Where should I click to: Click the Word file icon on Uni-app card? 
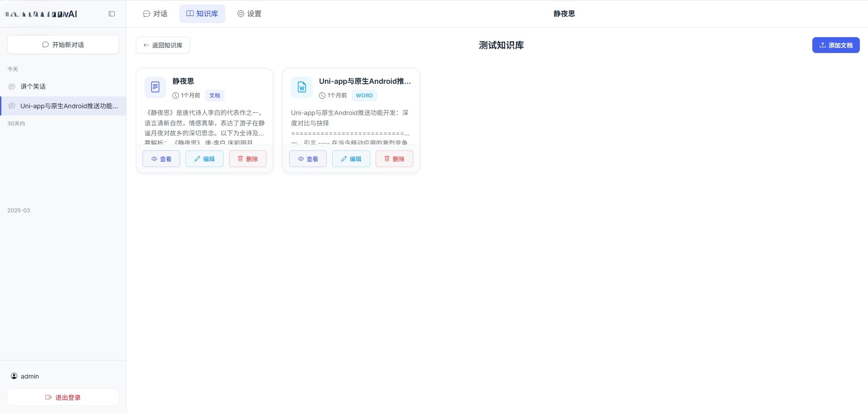[301, 87]
